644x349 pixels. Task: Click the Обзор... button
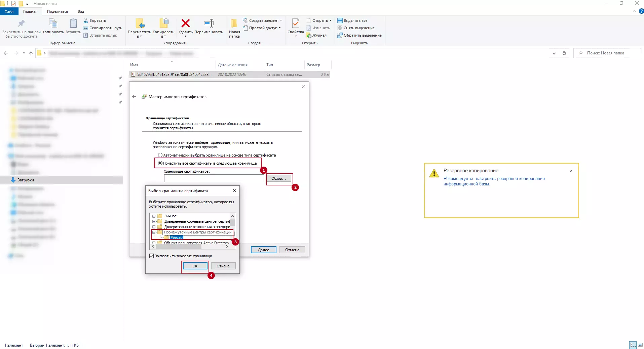tap(279, 178)
